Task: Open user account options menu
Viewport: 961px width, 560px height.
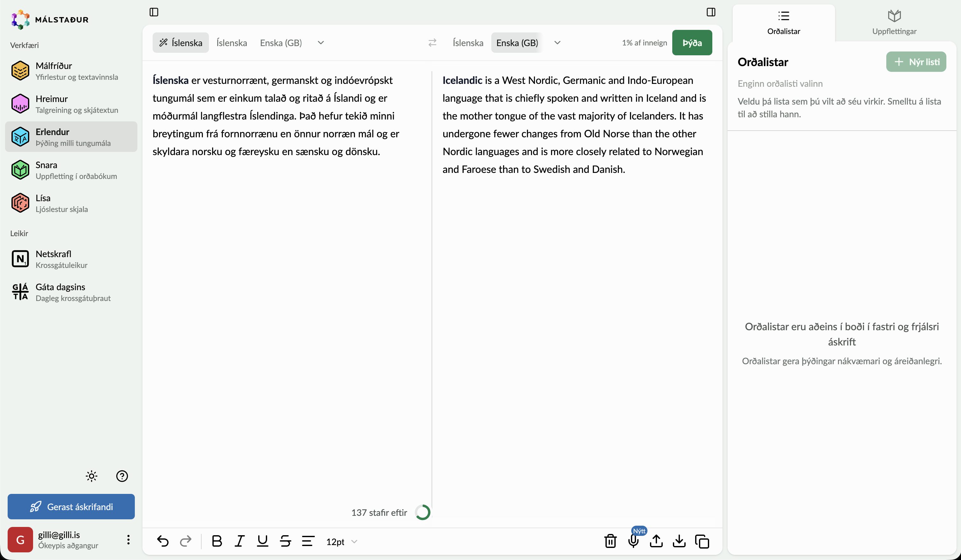Action: tap(128, 539)
